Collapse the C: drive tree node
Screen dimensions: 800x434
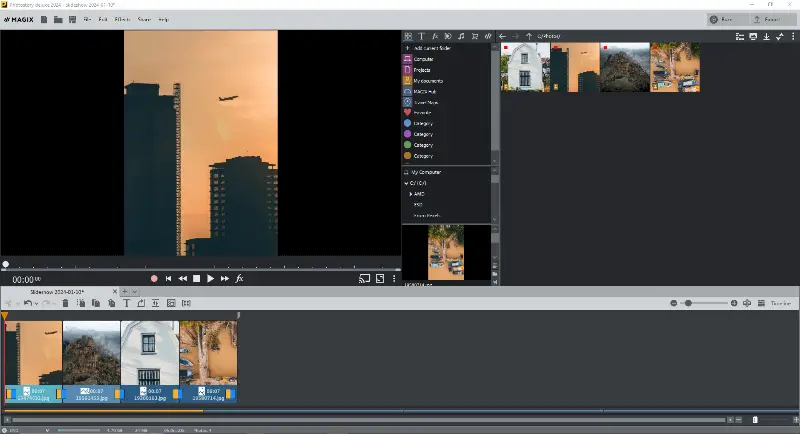coord(406,183)
